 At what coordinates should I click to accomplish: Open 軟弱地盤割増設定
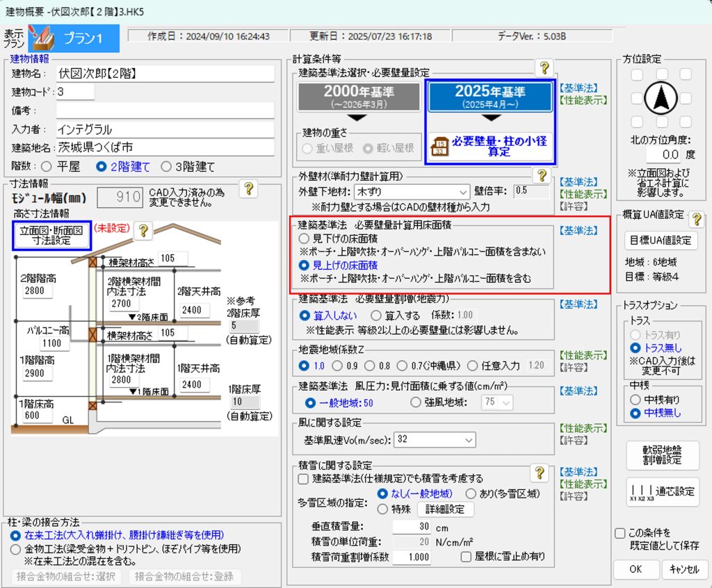(x=662, y=455)
